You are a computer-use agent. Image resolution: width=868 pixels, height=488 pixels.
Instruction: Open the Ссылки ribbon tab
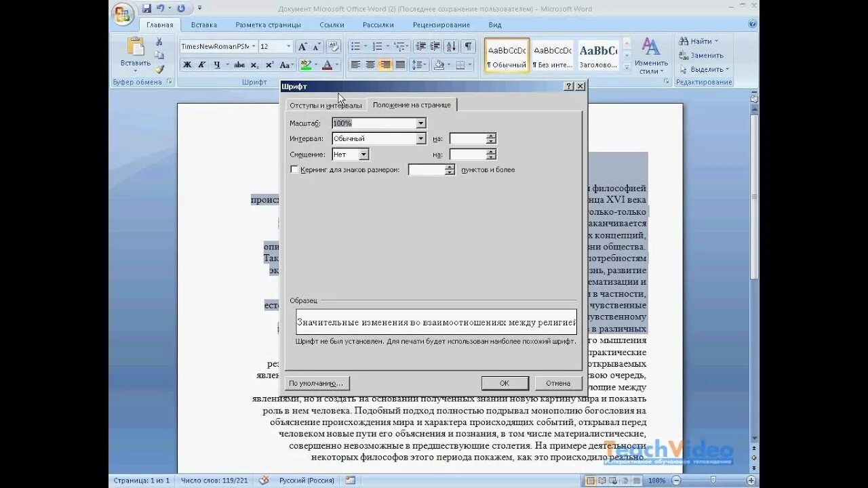tap(332, 24)
